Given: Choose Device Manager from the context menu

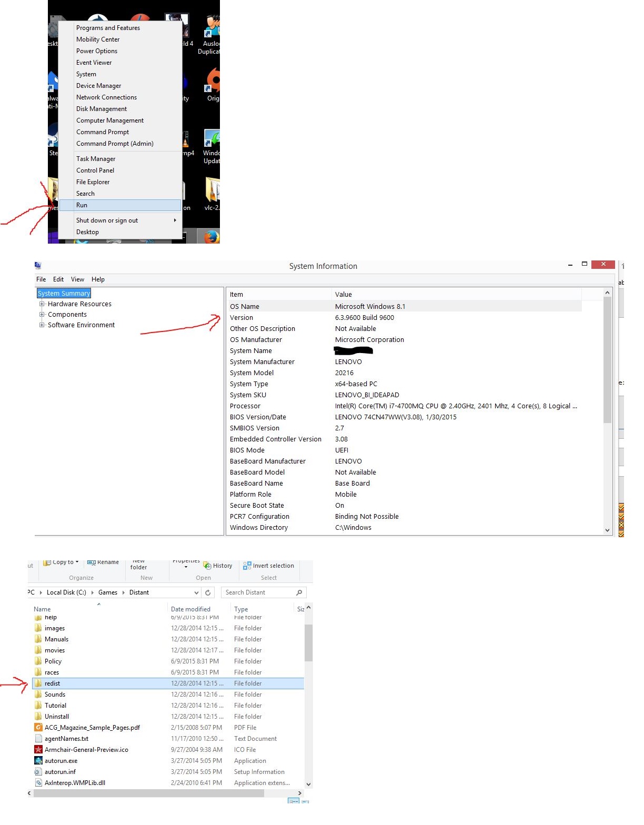Looking at the screenshot, I should coord(120,86).
